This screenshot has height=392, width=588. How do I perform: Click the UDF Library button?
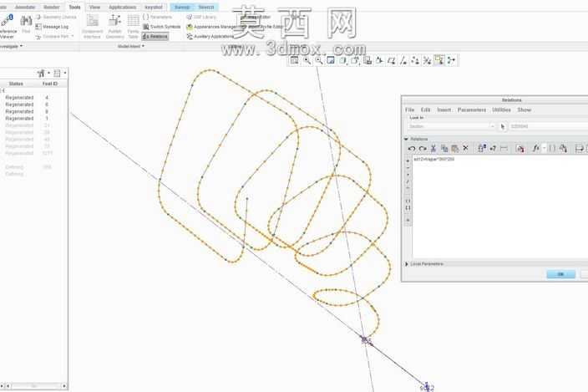pyautogui.click(x=202, y=17)
